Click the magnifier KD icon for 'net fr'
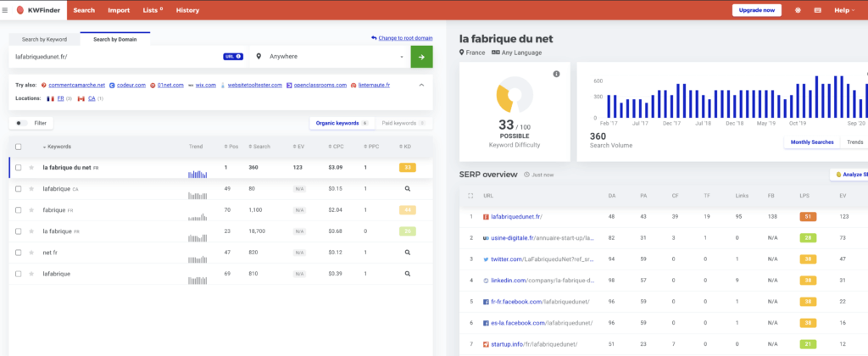The width and height of the screenshot is (868, 356). 407,253
